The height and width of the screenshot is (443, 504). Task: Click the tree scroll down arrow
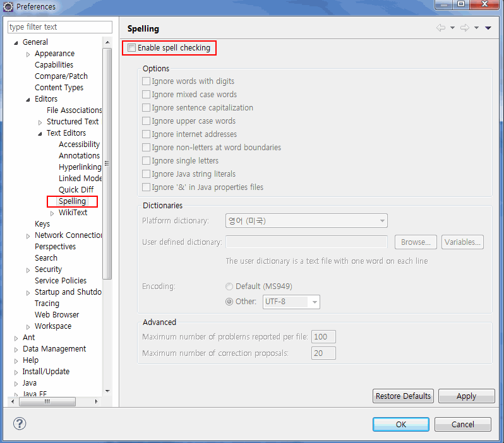[x=107, y=391]
